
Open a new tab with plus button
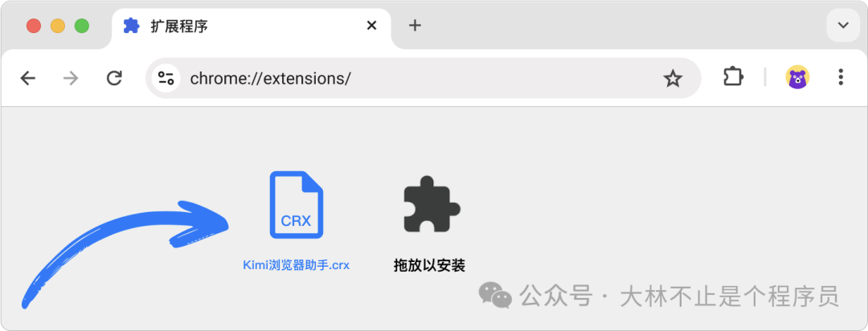tap(415, 26)
